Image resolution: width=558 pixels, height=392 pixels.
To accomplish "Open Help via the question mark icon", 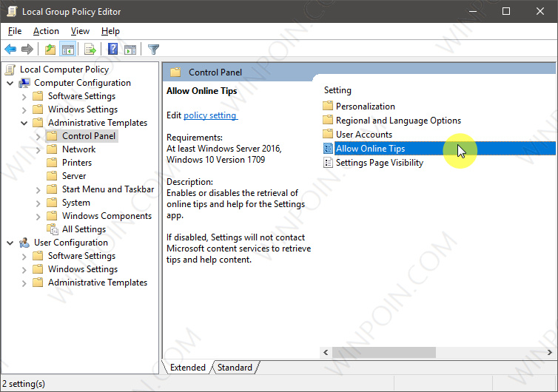I will point(112,49).
